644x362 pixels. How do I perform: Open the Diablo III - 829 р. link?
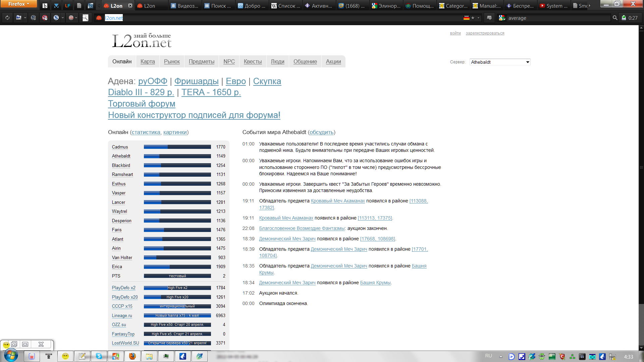tap(141, 92)
